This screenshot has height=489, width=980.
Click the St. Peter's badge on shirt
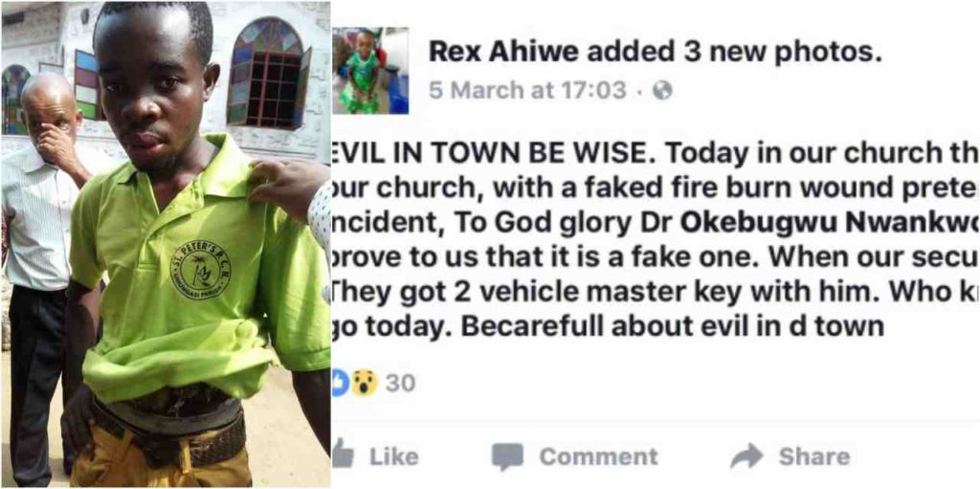[x=200, y=269]
